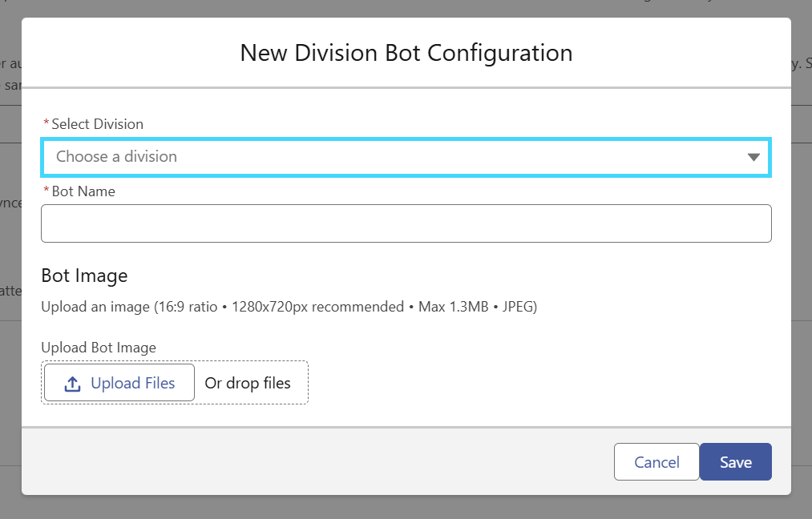Open the Select Division combo box
The image size is (812, 519).
coord(406,157)
